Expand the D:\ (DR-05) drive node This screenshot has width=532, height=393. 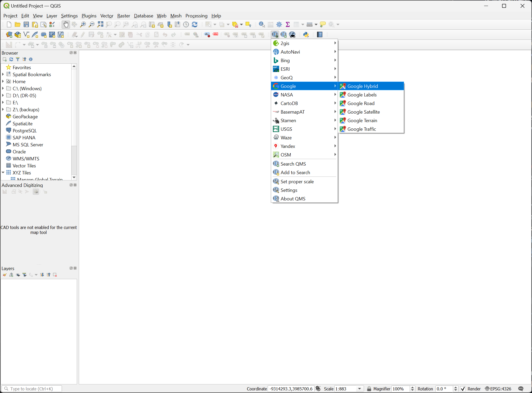[x=3, y=95]
